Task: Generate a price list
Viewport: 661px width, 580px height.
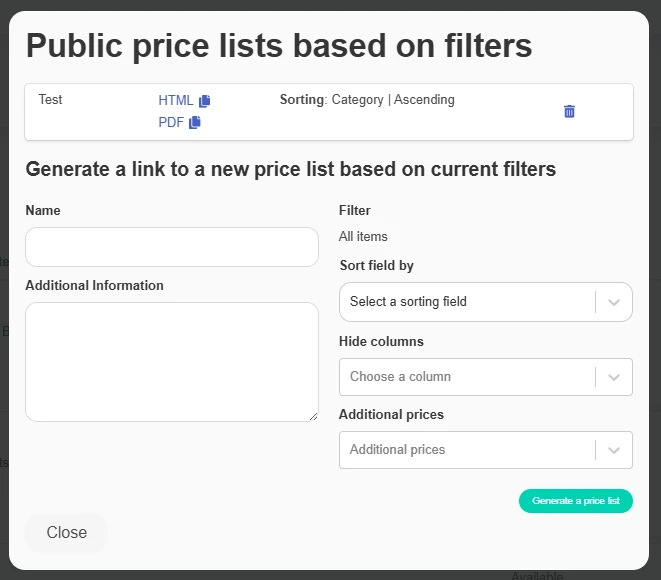Action: point(575,501)
